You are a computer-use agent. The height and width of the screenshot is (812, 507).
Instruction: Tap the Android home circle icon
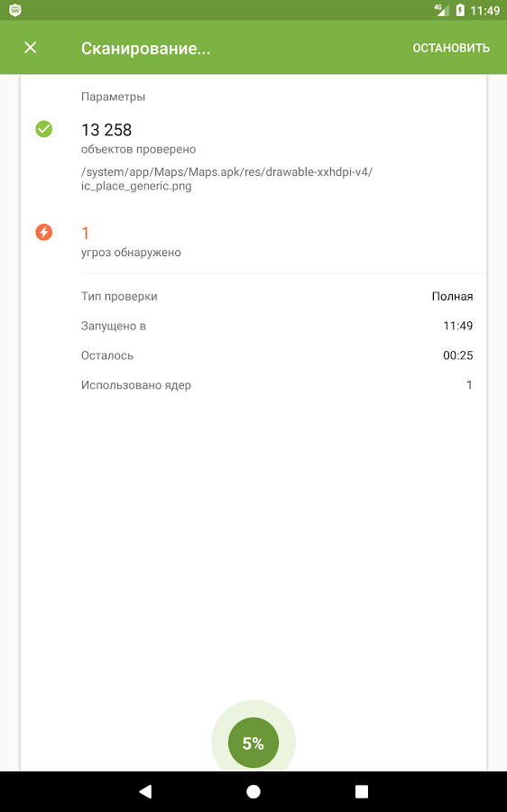[253, 791]
